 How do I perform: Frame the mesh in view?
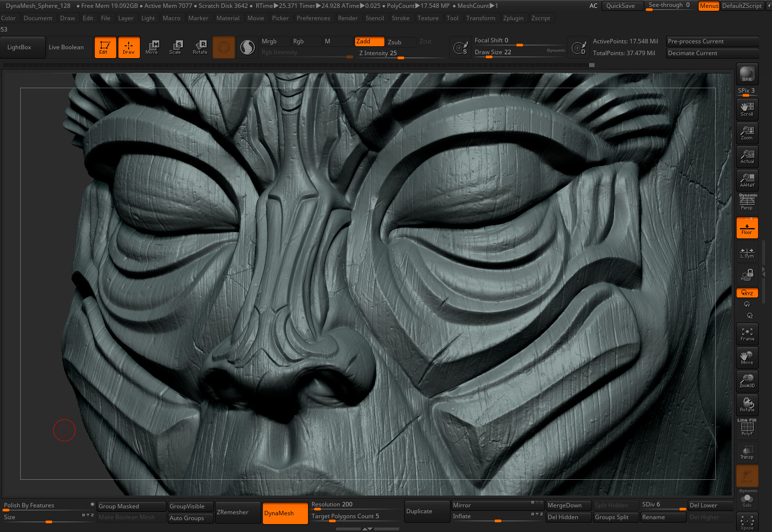(747, 334)
